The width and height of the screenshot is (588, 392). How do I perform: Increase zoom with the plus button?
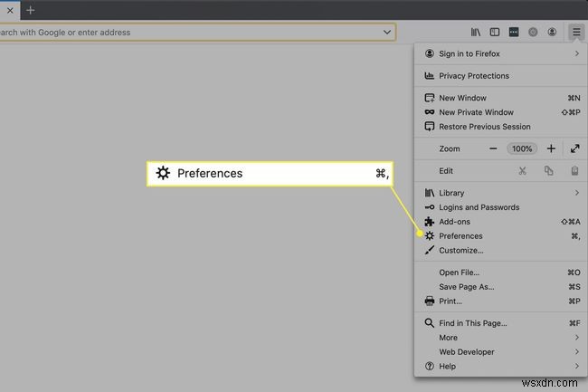551,148
